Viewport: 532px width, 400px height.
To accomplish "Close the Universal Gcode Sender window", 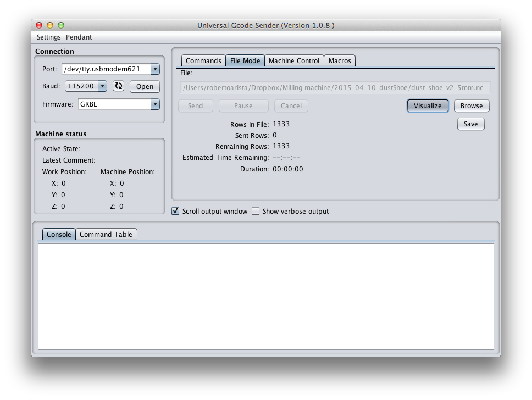I will [39, 25].
